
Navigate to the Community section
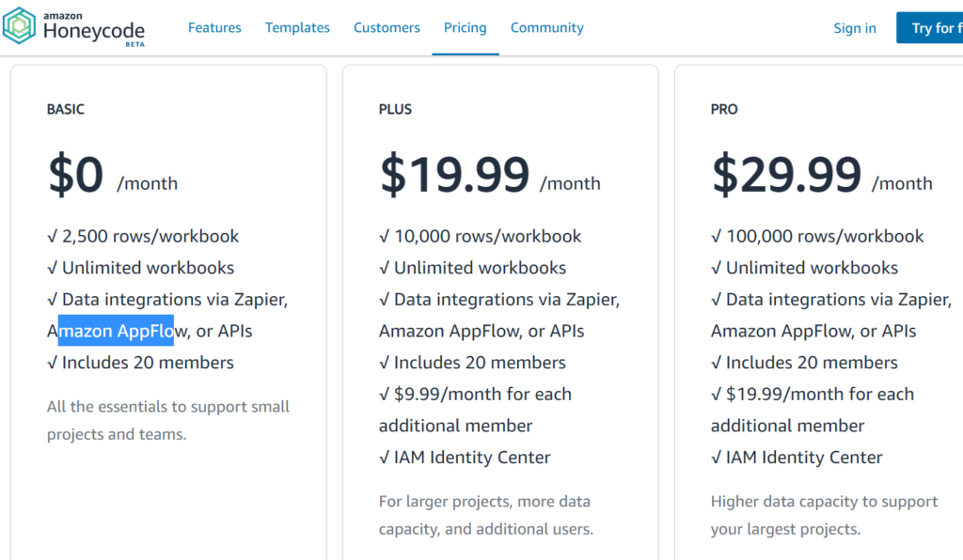tap(546, 28)
